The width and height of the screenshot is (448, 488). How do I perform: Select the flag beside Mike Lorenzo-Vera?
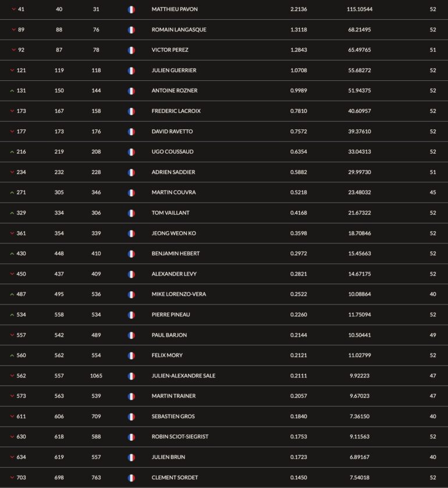click(131, 295)
